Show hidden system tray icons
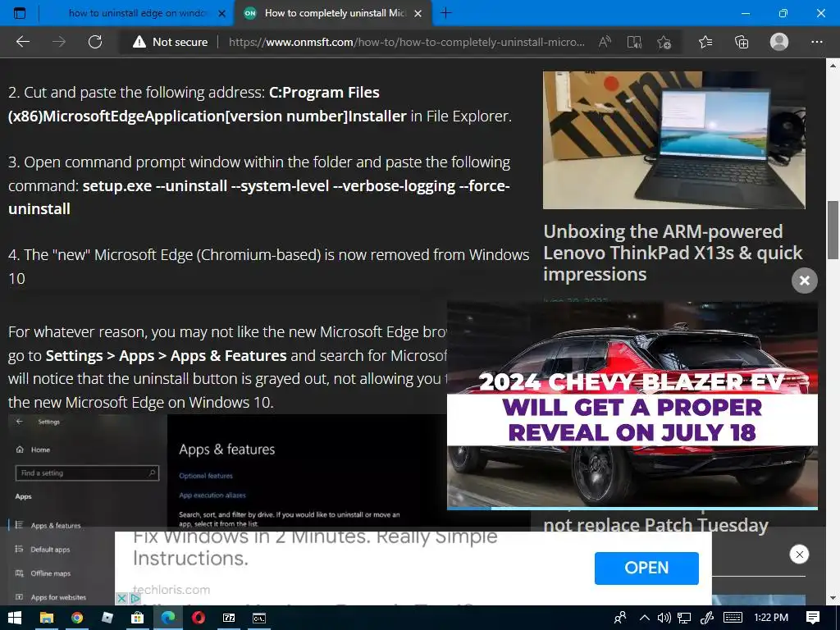Viewport: 840px width, 630px height. point(645,618)
